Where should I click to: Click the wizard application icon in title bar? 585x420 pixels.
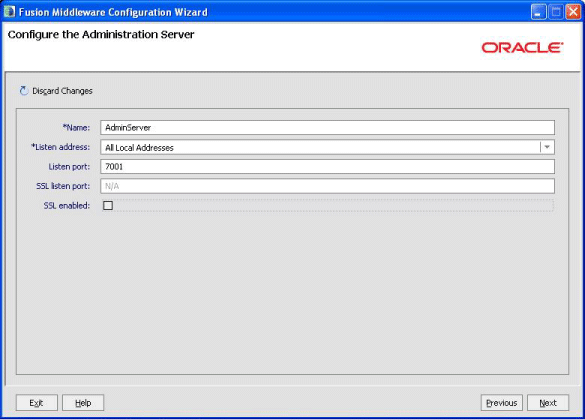[9, 12]
